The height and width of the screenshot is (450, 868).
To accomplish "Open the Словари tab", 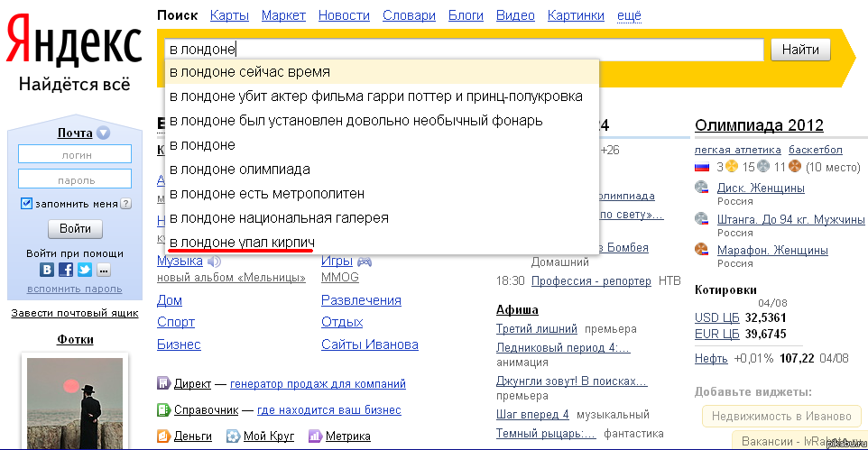I will click(409, 15).
